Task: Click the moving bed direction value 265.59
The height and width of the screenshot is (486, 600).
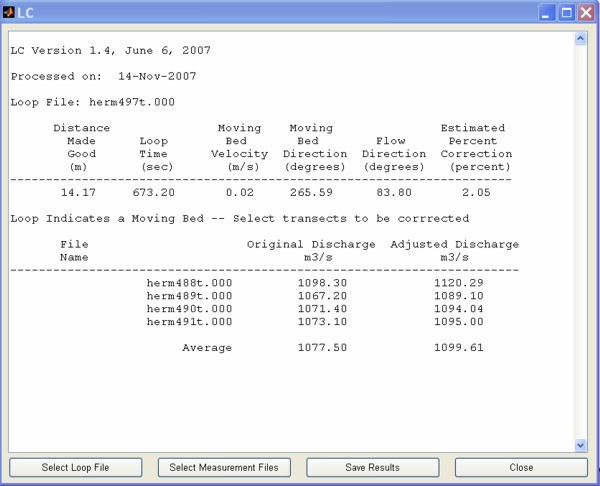Action: [x=311, y=192]
